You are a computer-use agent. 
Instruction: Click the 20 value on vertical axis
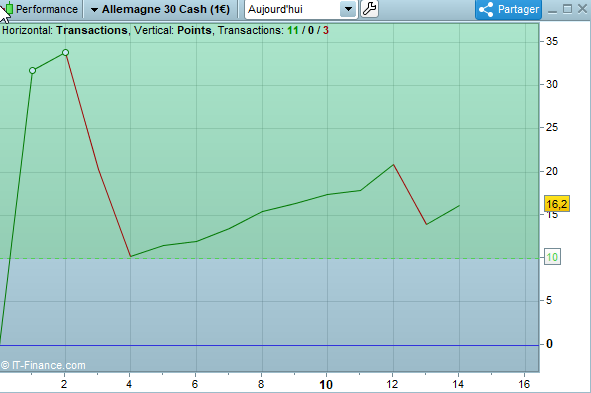[552, 171]
